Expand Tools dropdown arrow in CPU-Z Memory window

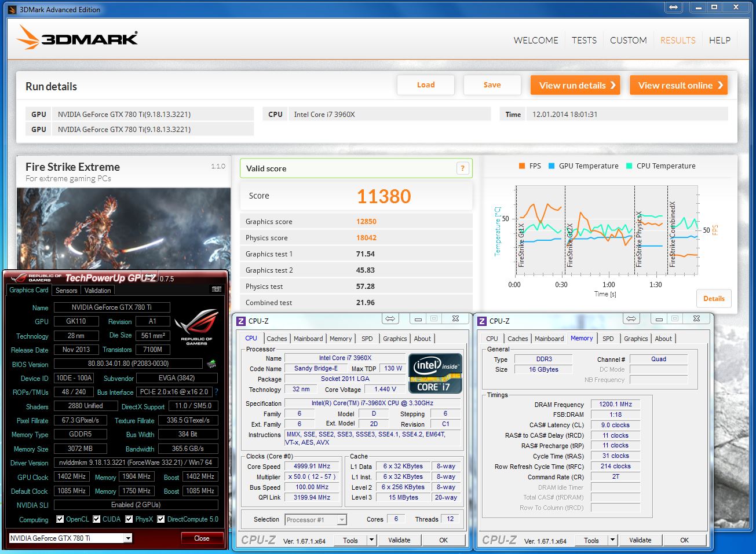point(612,540)
